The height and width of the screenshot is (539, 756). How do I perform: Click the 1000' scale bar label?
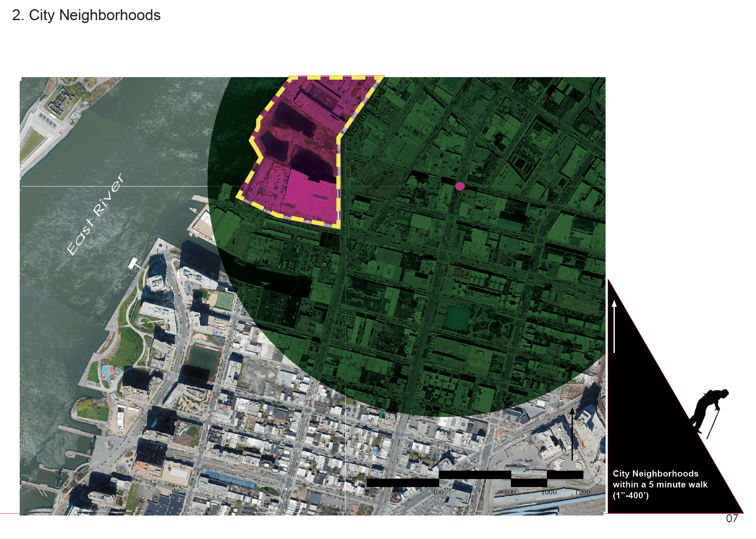[x=549, y=492]
